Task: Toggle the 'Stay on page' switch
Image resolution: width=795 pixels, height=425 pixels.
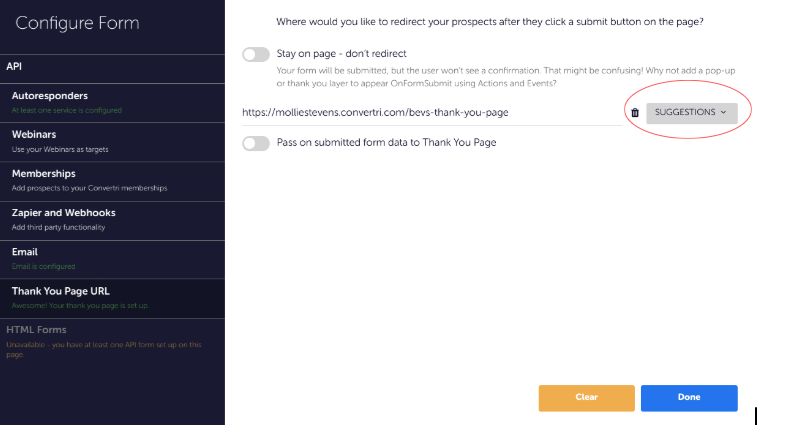Action: tap(256, 53)
